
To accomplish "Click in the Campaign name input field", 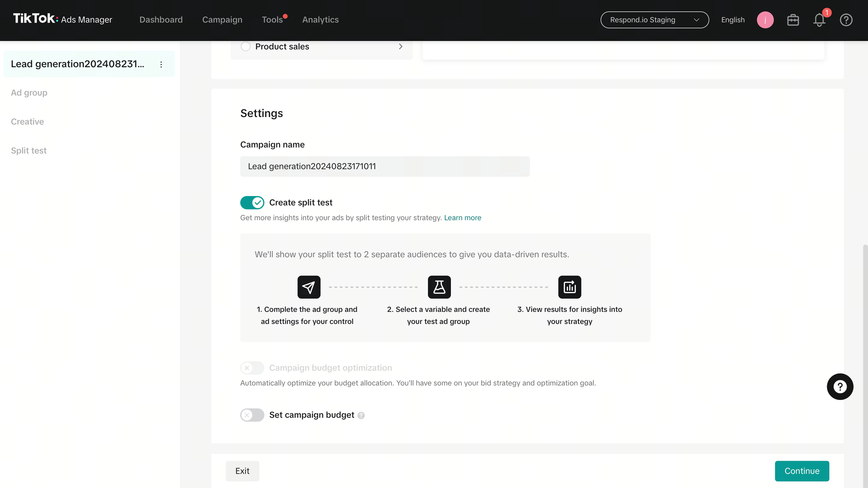I will [385, 167].
